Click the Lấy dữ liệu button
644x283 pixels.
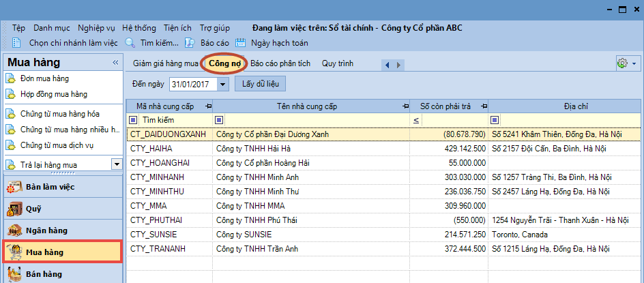[261, 84]
